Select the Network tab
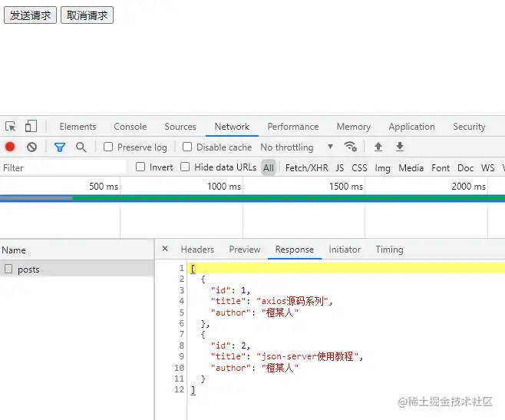 (232, 127)
